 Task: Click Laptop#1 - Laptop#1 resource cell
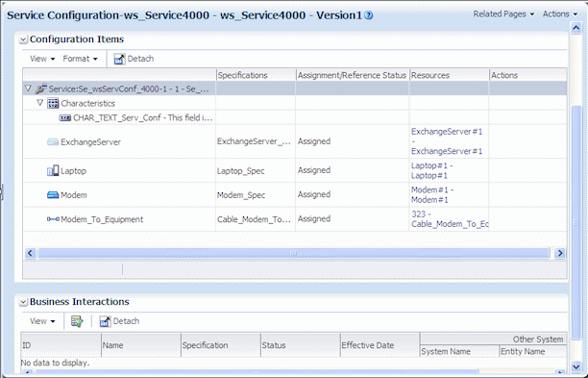(449, 171)
